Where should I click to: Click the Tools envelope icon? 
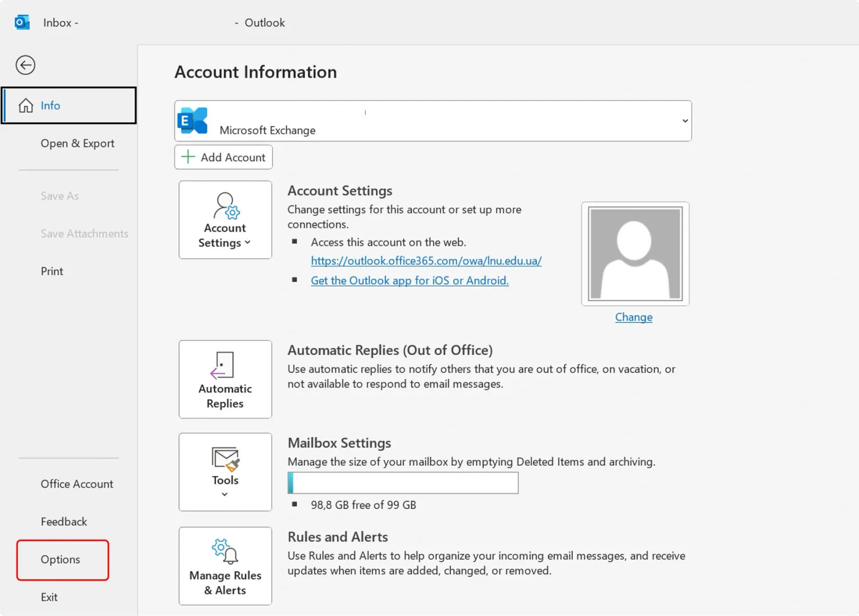point(225,459)
